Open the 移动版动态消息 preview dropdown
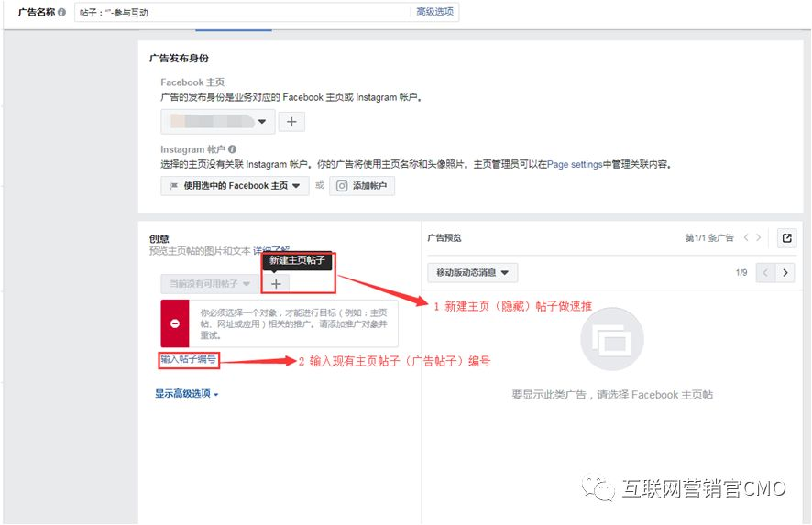 click(472, 272)
